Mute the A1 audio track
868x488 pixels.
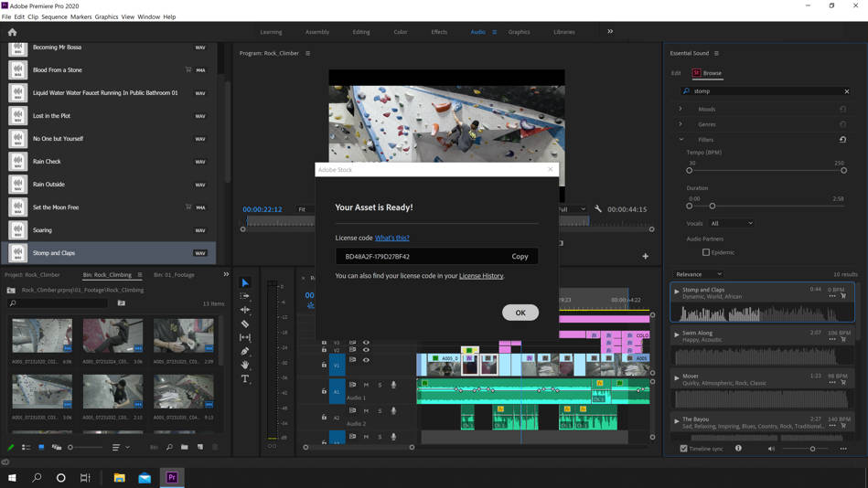pyautogui.click(x=366, y=385)
